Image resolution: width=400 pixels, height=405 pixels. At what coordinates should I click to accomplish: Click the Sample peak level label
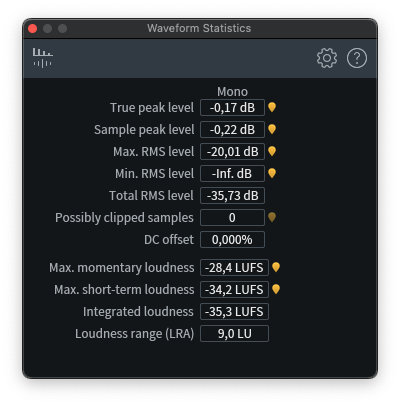[144, 130]
